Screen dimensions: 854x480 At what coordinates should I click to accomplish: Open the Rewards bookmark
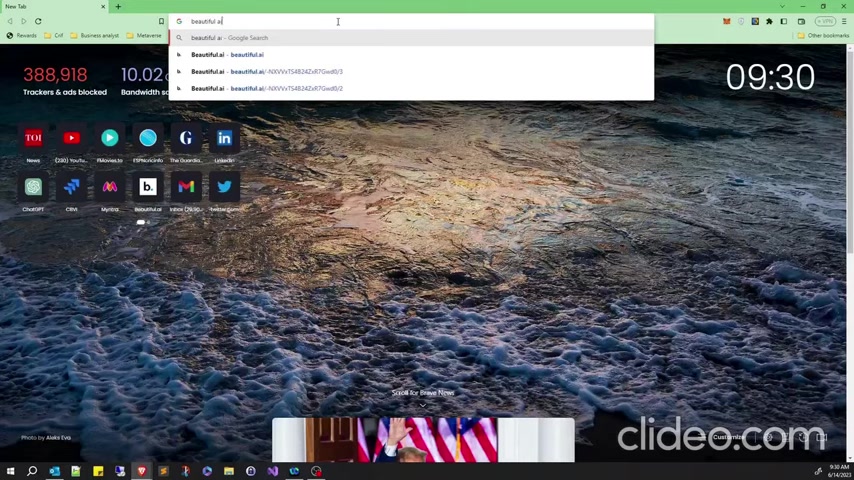21,35
